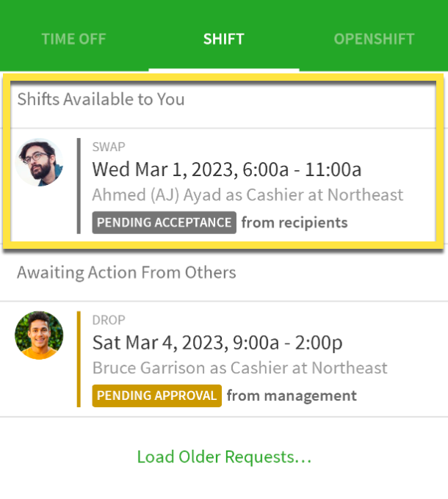
Task: Click Bruce Garrison's profile photo
Action: (x=39, y=335)
